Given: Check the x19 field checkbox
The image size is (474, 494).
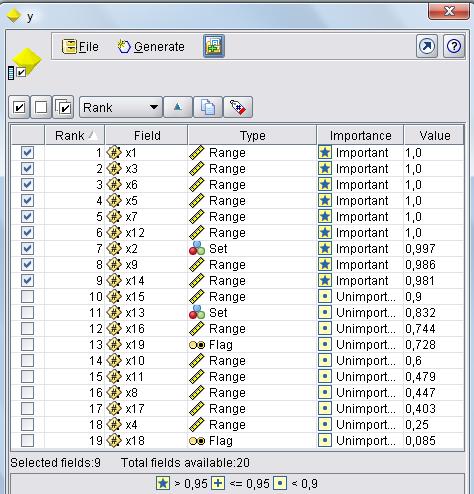Looking at the screenshot, I should click(x=27, y=345).
